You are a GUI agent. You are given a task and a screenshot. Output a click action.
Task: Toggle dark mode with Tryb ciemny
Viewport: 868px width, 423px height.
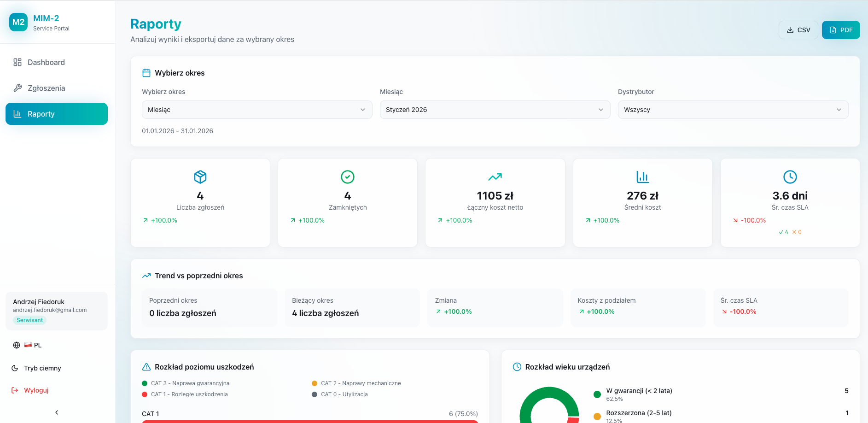pos(42,368)
